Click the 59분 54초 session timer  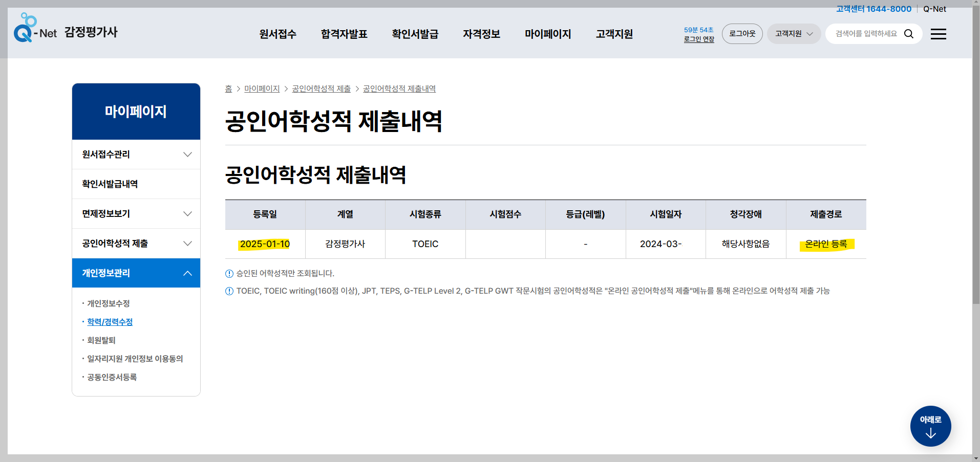click(x=699, y=30)
